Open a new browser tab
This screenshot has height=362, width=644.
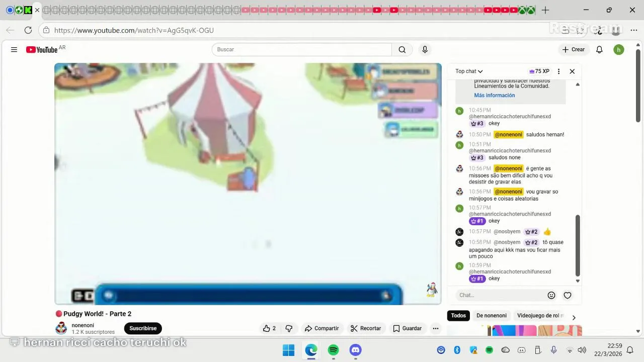click(545, 10)
